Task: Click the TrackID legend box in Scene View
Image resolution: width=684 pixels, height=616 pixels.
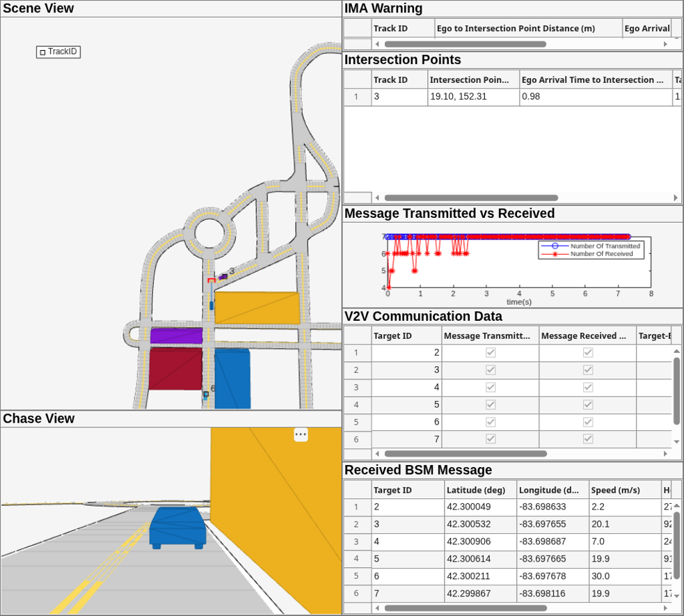Action: pyautogui.click(x=58, y=52)
